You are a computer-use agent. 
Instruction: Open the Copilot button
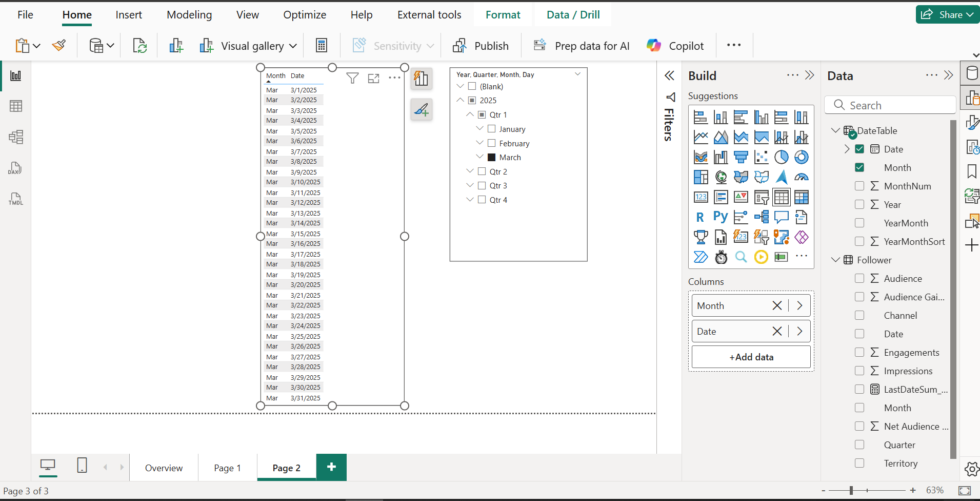(675, 46)
